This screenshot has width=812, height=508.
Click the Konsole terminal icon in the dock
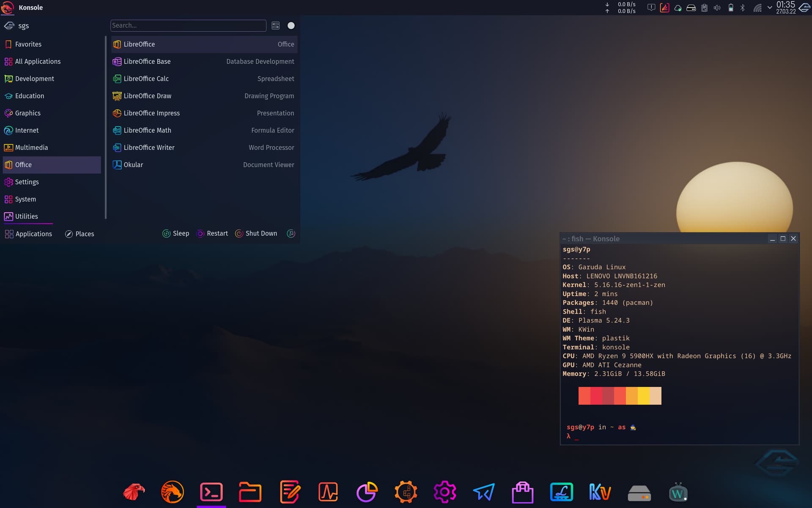click(211, 492)
